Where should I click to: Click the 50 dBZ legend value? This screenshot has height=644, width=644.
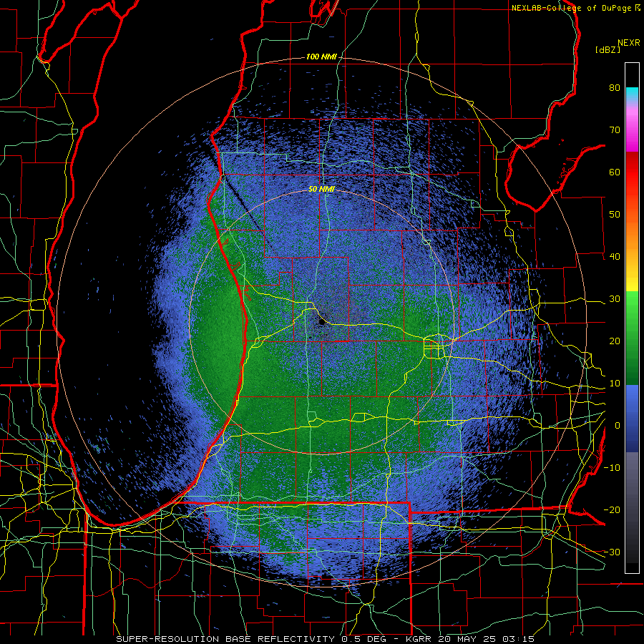click(x=615, y=215)
